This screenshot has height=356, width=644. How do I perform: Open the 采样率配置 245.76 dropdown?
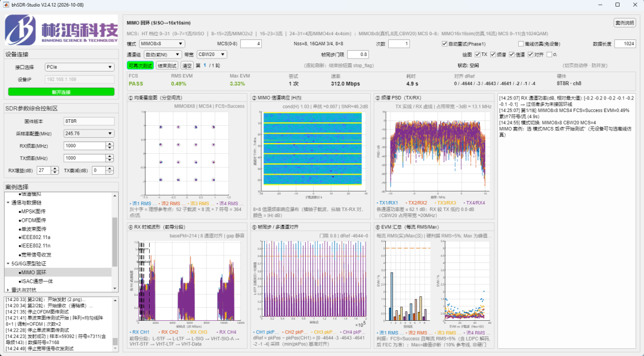coord(89,134)
